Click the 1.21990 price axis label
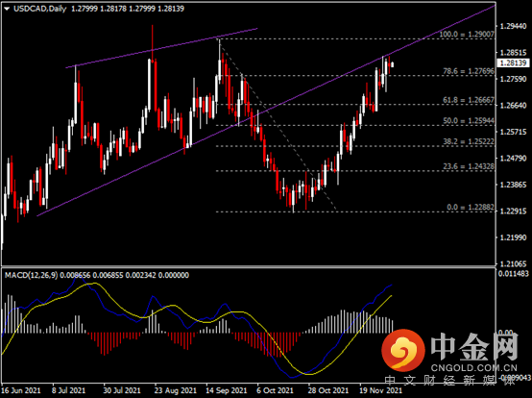Viewport: 532px width, 398px height. (x=514, y=237)
